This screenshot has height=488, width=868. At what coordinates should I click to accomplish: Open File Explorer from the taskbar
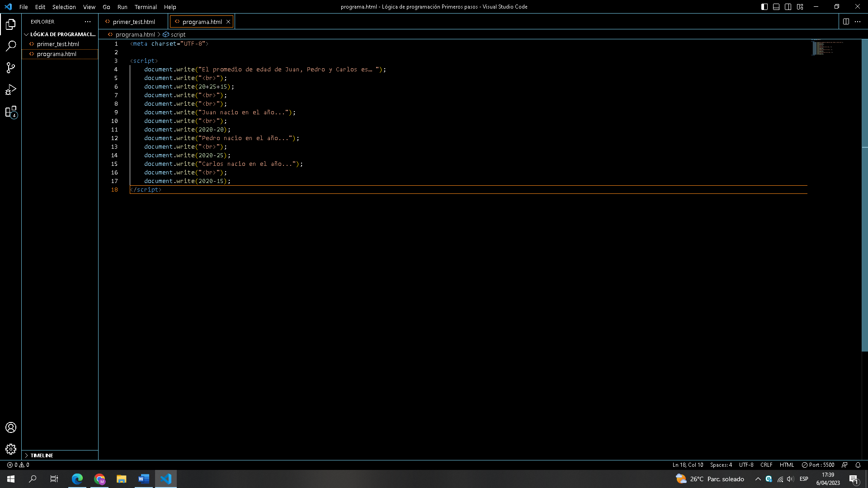[121, 479]
